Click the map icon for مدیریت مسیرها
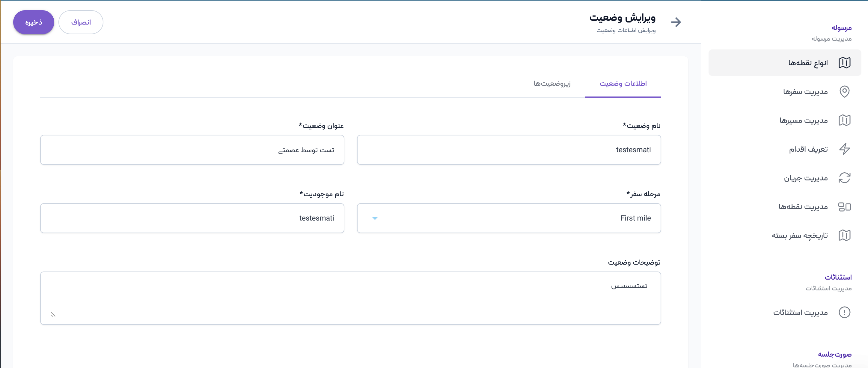868x368 pixels. coord(844,120)
